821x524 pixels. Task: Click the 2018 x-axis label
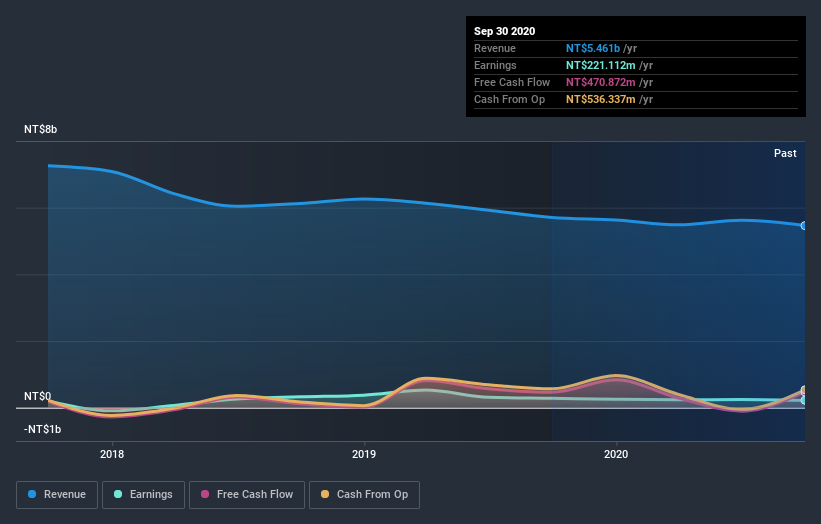point(112,454)
